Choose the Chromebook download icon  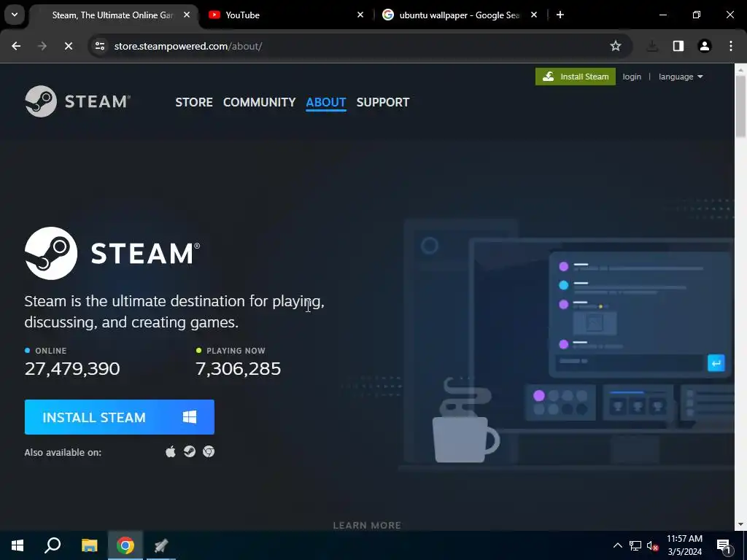[209, 451]
